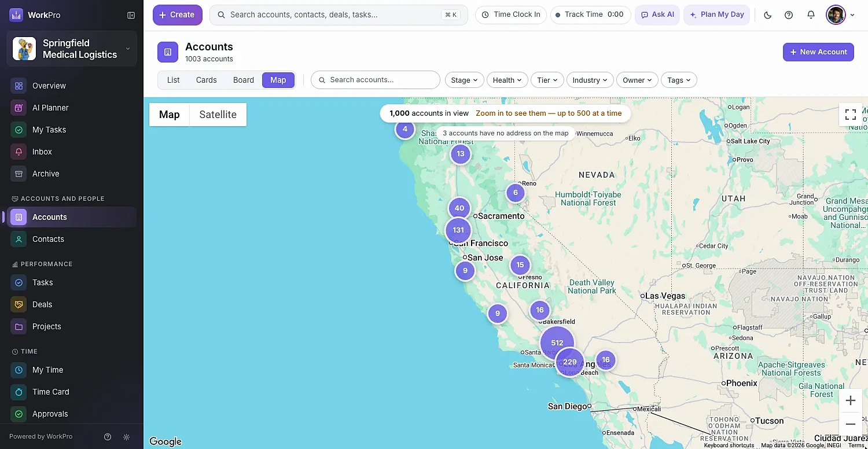This screenshot has width=868, height=449.
Task: Click the sidebar footer settings gear
Action: coord(127,437)
